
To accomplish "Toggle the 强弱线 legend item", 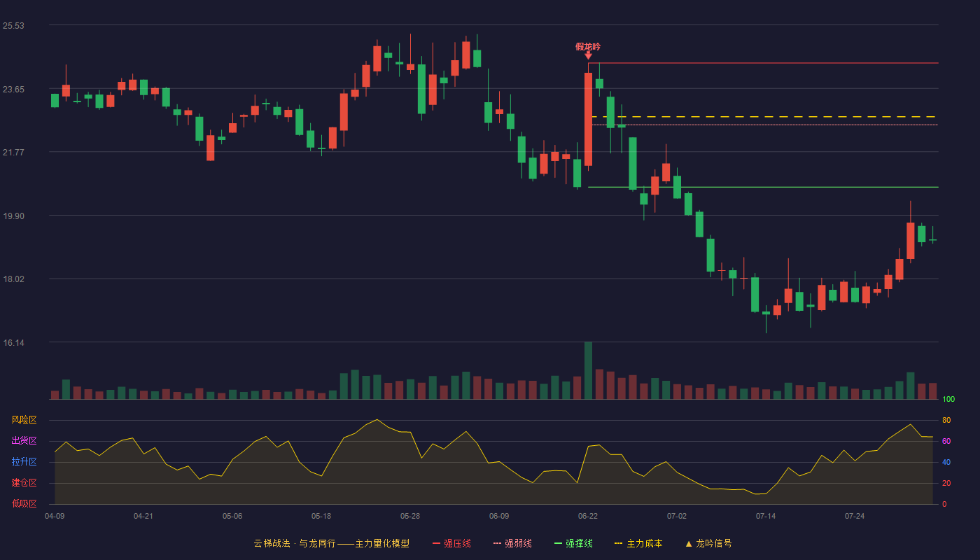I will click(512, 543).
